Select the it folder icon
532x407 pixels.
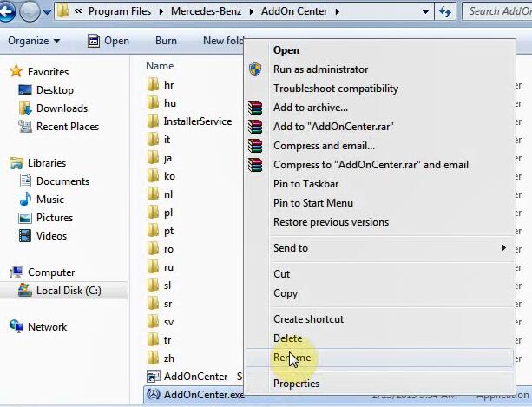[x=153, y=139]
